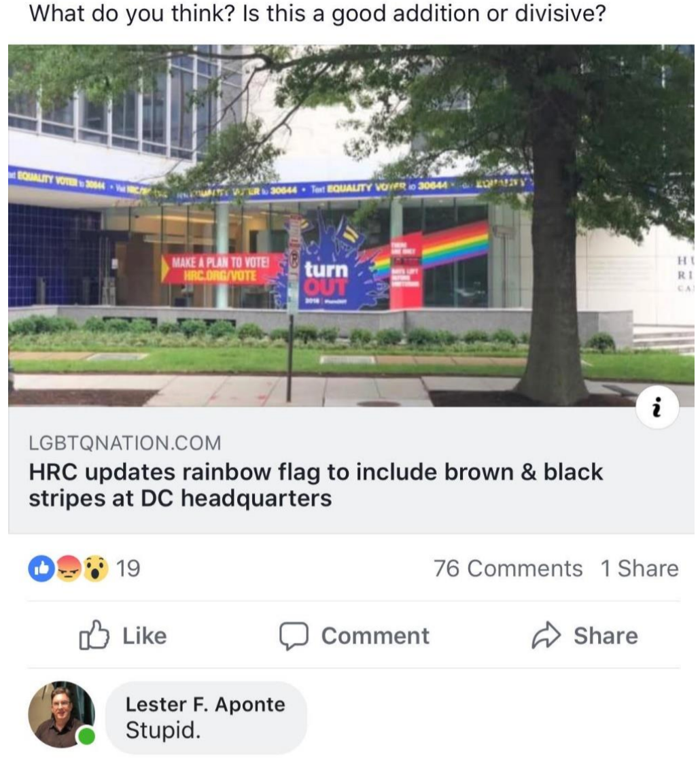
Task: Click the LGBTQNATION.COM source label
Action: click(x=125, y=443)
